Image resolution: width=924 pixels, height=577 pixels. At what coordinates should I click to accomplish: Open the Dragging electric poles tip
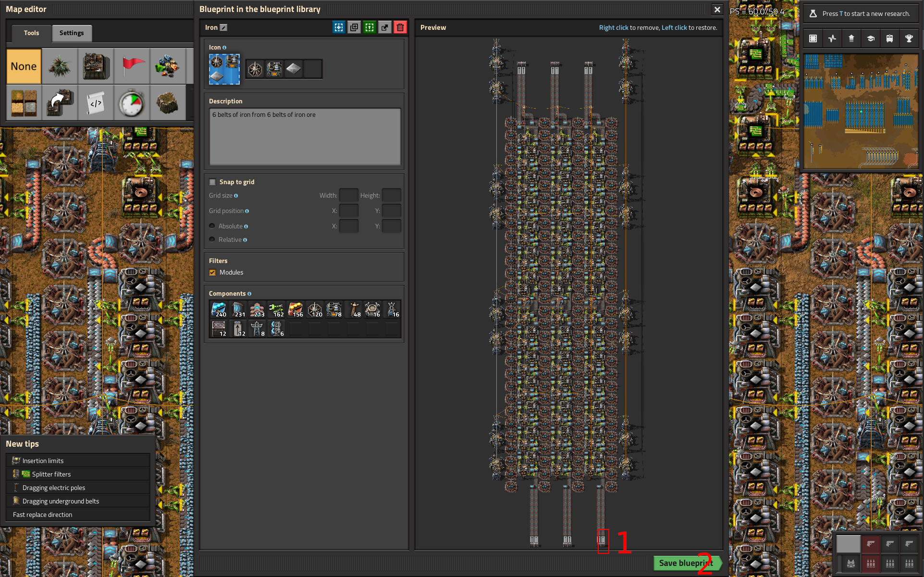pyautogui.click(x=78, y=488)
